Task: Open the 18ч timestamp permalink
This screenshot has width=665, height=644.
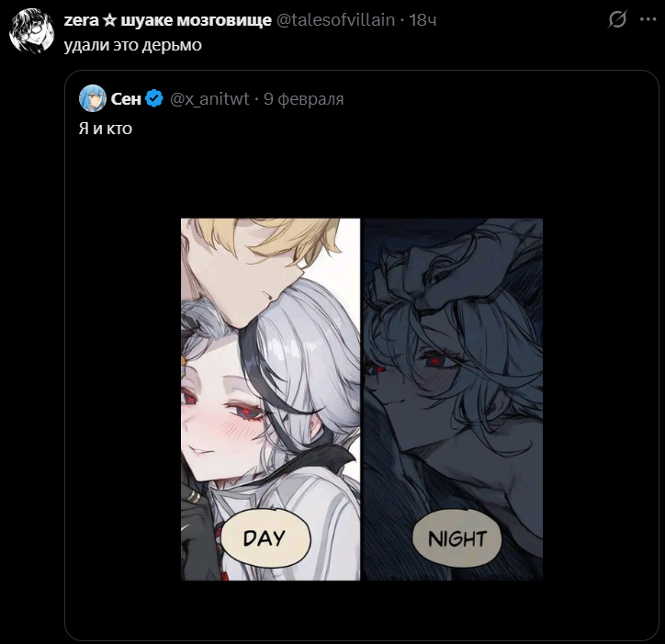Action: pos(423,20)
